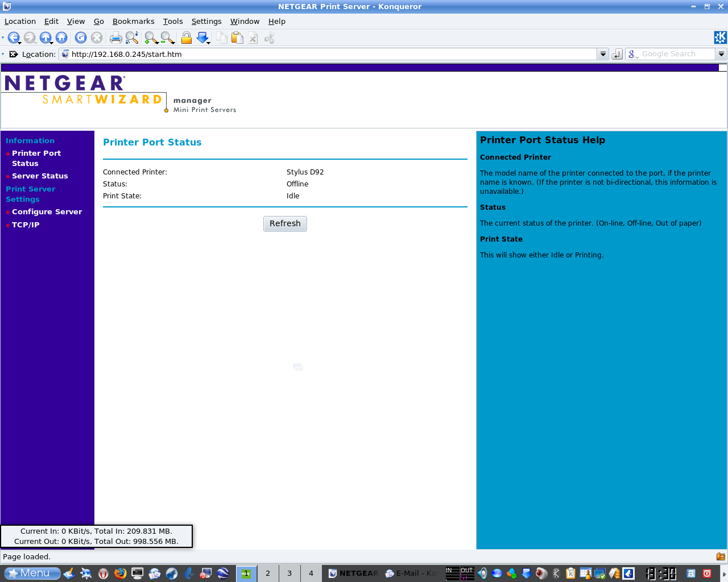Click the Security padlock icon
This screenshot has height=582, width=728.
(x=186, y=38)
